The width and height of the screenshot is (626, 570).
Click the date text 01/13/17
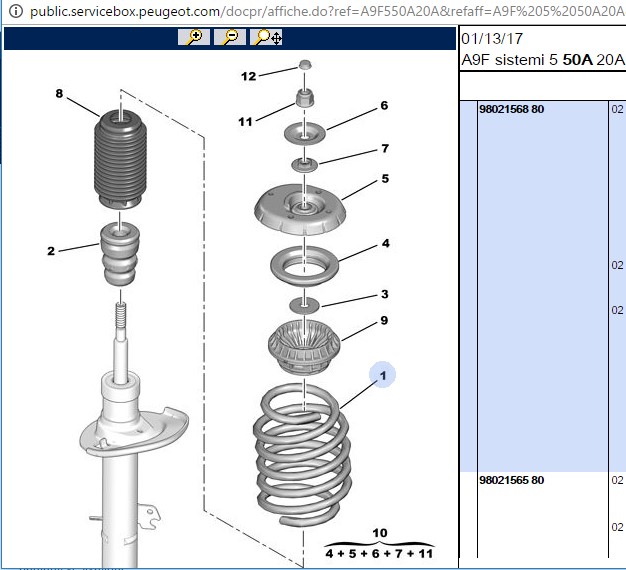point(492,39)
